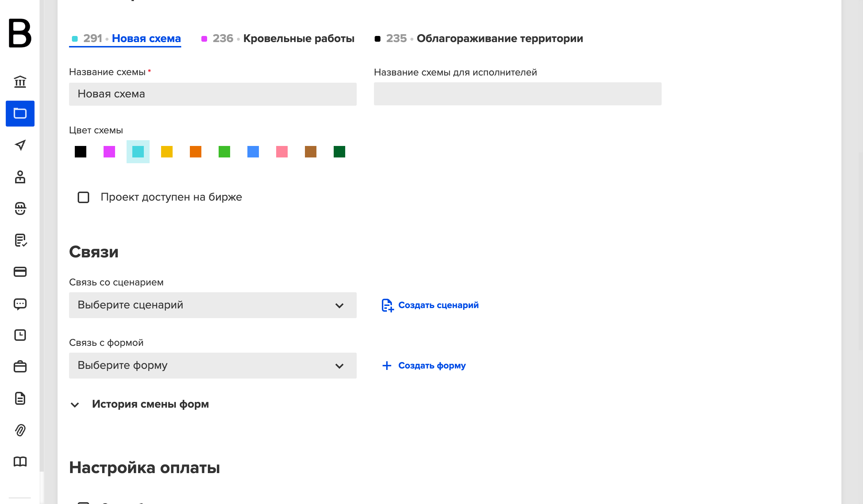Image resolution: width=863 pixels, height=504 pixels.
Task: Enable 'Проект доступен на бирже' checkbox
Action: click(83, 197)
